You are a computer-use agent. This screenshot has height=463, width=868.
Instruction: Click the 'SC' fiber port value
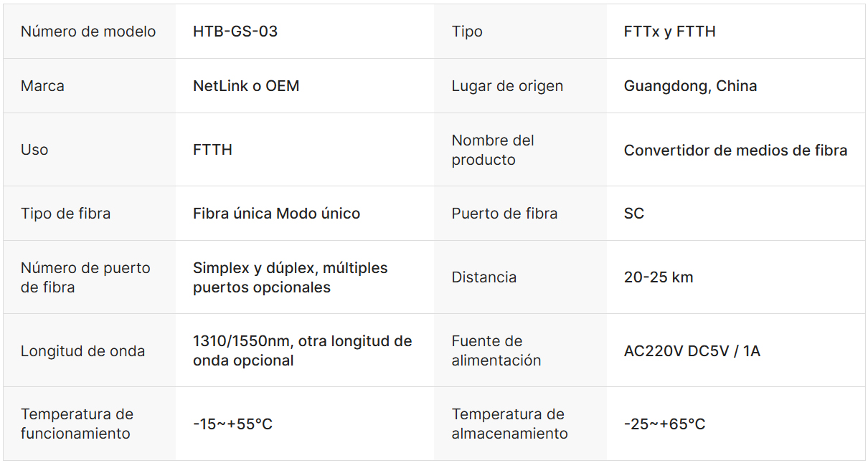click(634, 214)
